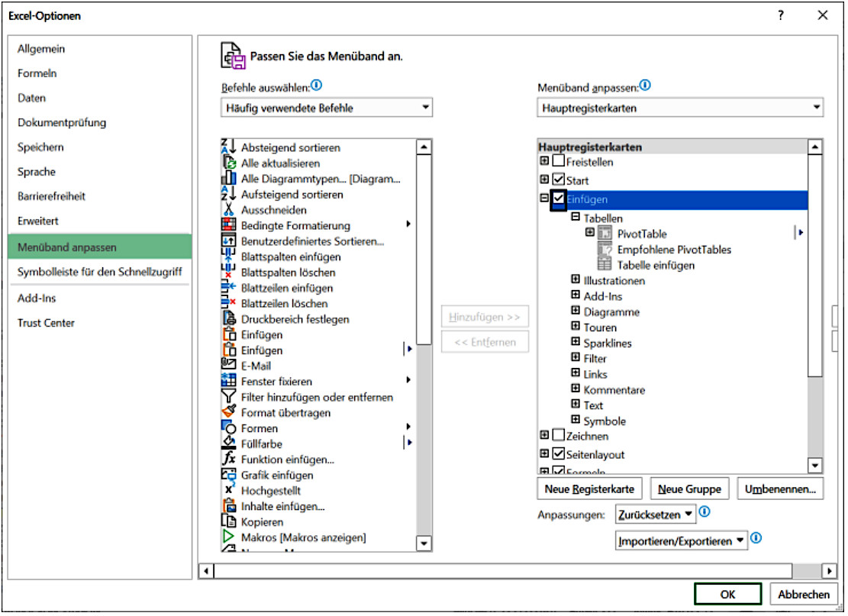Open the Befehle auswählen dropdown
The width and height of the screenshot is (848, 616).
(x=327, y=108)
